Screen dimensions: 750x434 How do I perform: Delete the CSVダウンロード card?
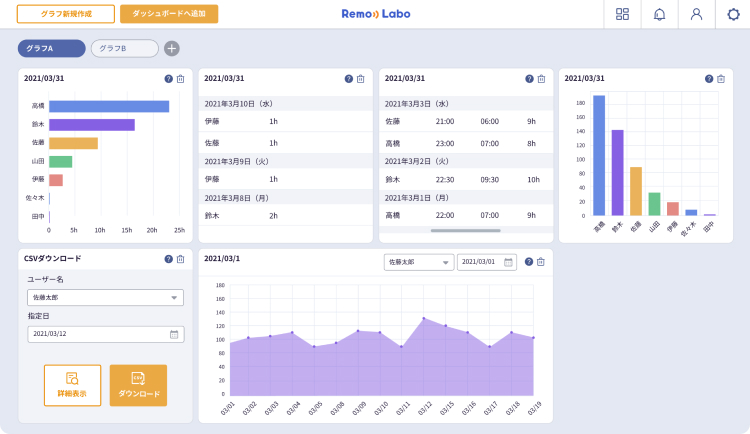180,259
